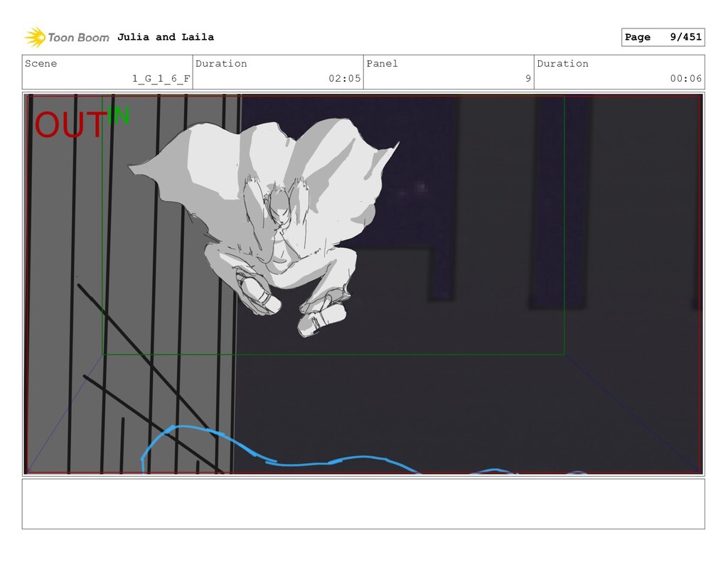The height and width of the screenshot is (562, 728).
Task: Click the Toon Boom logo
Action: (x=67, y=38)
